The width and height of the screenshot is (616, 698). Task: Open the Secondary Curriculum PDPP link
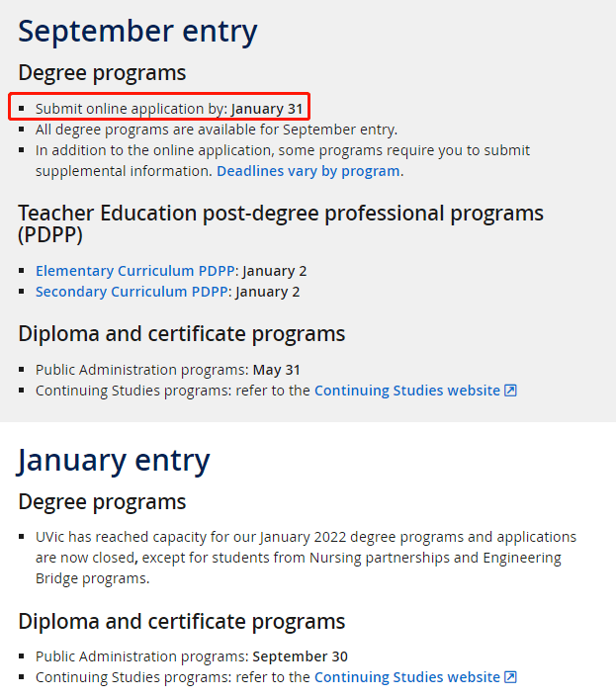coord(132,292)
